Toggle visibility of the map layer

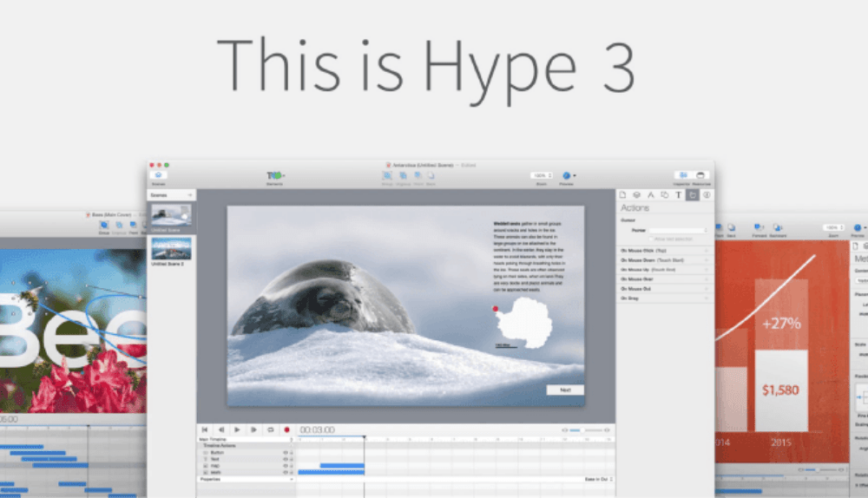286,466
